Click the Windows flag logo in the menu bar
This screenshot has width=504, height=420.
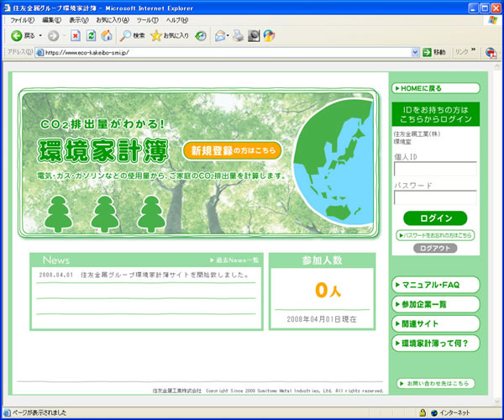492,20
